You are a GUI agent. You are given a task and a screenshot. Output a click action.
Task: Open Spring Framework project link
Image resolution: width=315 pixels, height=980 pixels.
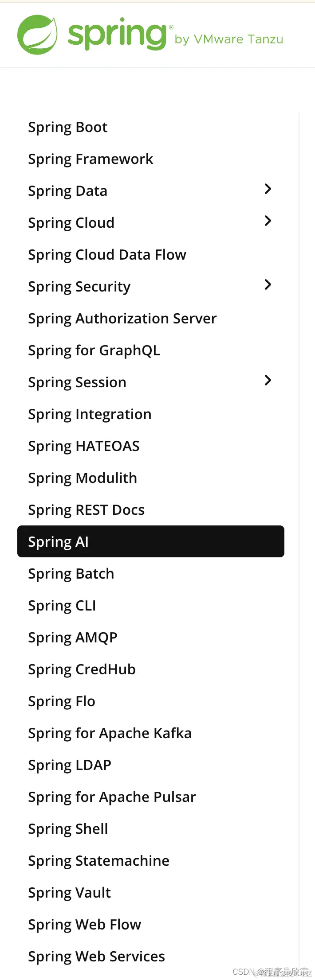(x=91, y=159)
